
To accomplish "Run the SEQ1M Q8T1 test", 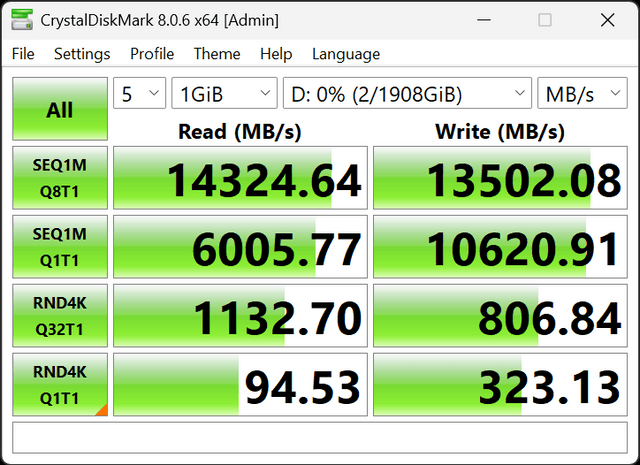I will tap(60, 178).
